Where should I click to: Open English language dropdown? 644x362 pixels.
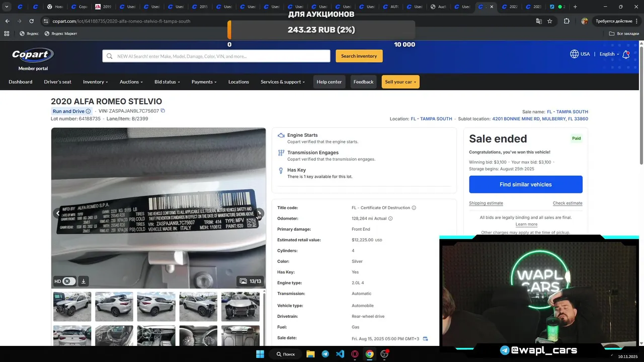pos(609,54)
